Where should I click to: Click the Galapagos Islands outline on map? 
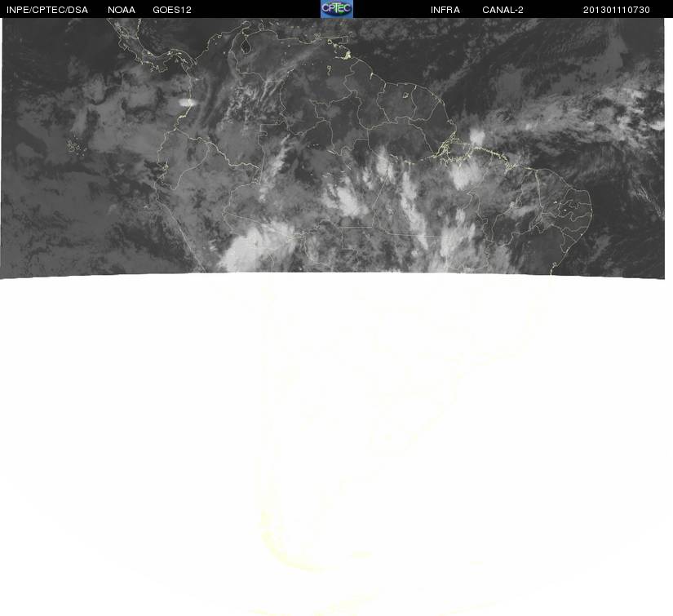click(x=77, y=146)
